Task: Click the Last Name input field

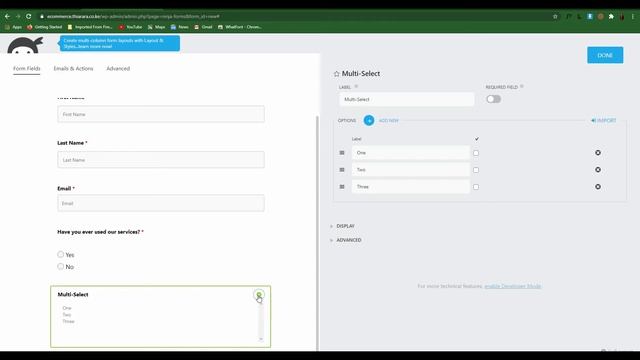Action: point(161,160)
